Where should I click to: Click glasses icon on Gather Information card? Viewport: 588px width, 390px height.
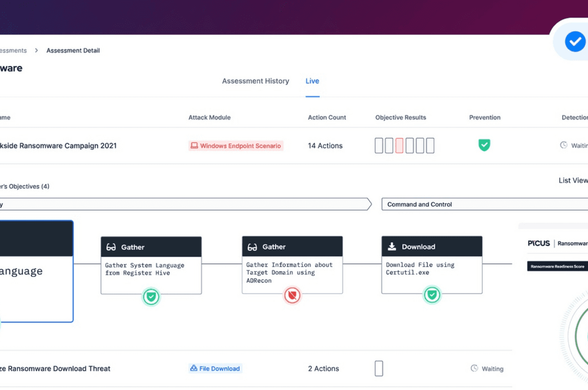252,247
